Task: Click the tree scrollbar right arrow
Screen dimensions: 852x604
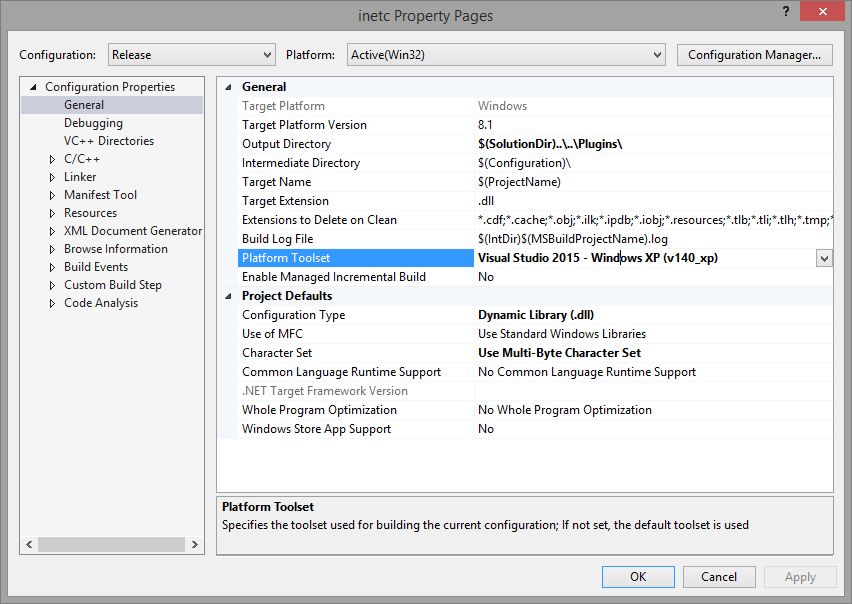Action: (195, 544)
